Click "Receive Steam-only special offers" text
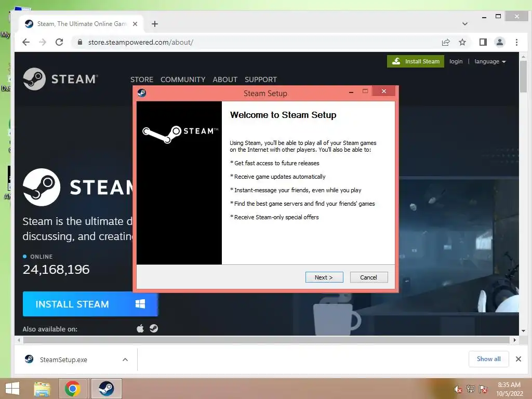Viewport: 532px width, 399px height. pyautogui.click(x=276, y=217)
